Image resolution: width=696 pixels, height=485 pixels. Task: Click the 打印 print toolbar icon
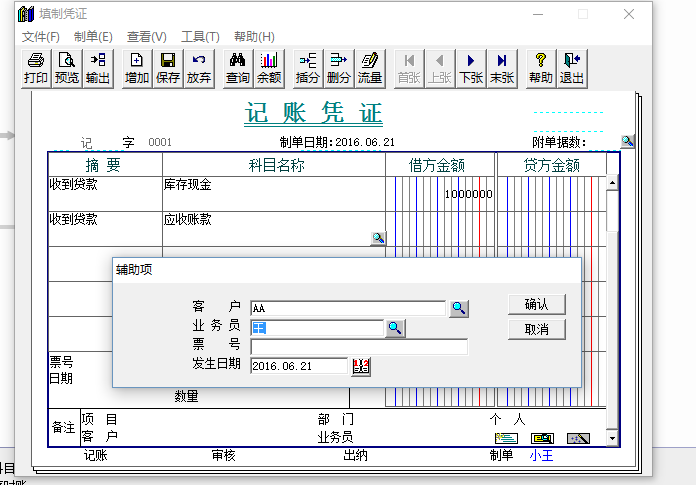36,68
